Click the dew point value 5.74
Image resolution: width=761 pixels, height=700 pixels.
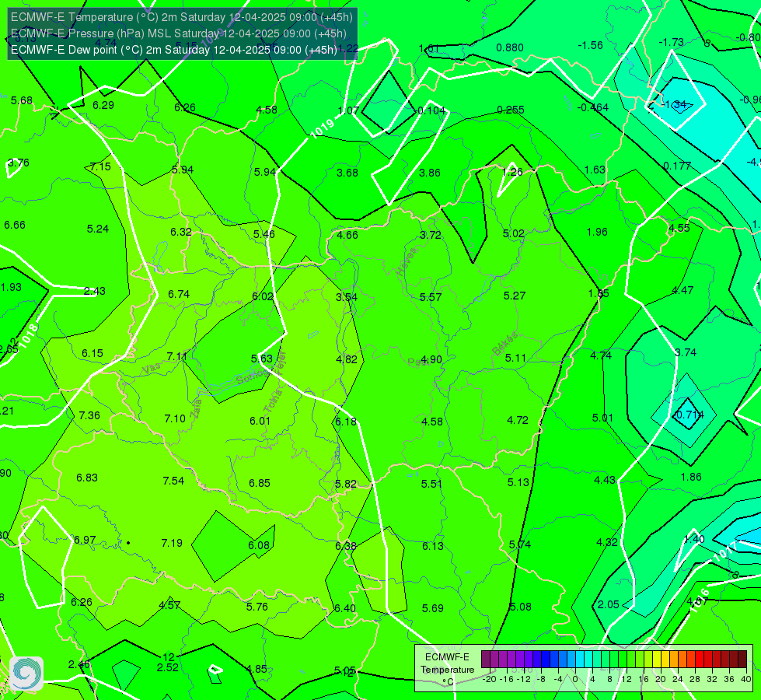(x=520, y=544)
